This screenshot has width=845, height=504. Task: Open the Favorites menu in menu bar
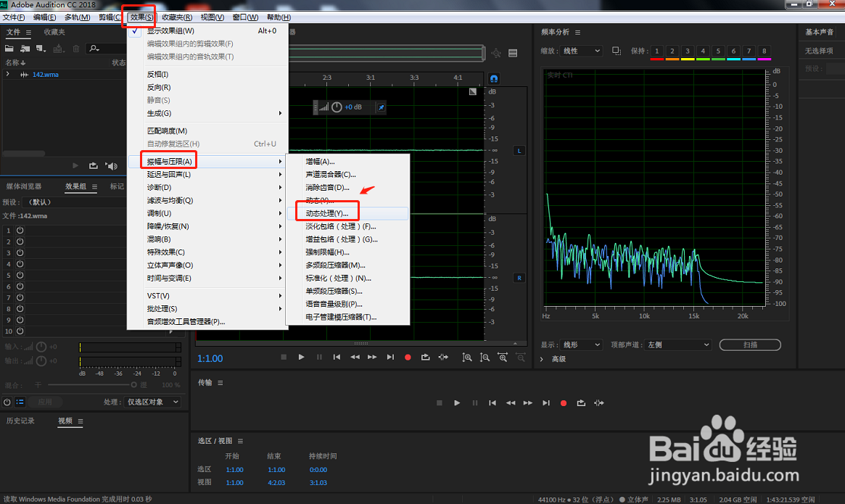[x=177, y=17]
